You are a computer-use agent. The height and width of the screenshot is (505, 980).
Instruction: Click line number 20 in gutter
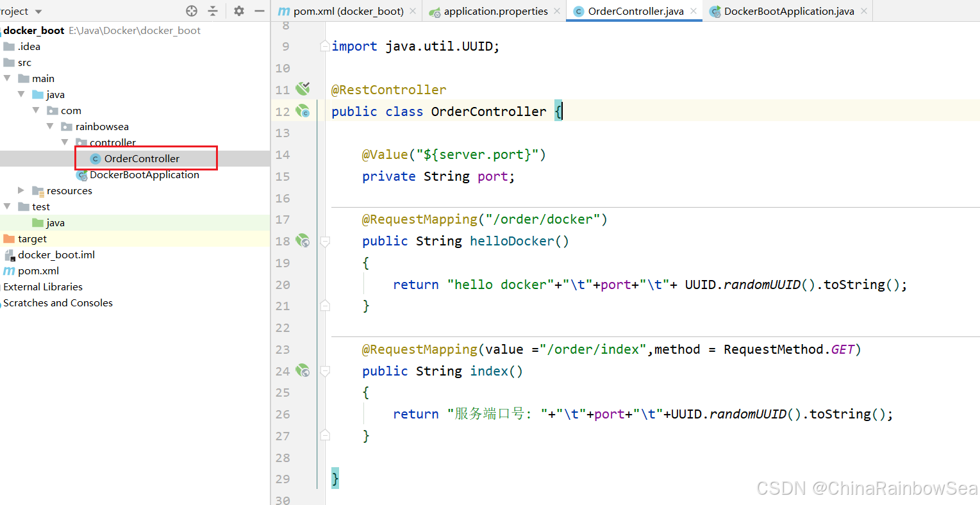coord(283,285)
